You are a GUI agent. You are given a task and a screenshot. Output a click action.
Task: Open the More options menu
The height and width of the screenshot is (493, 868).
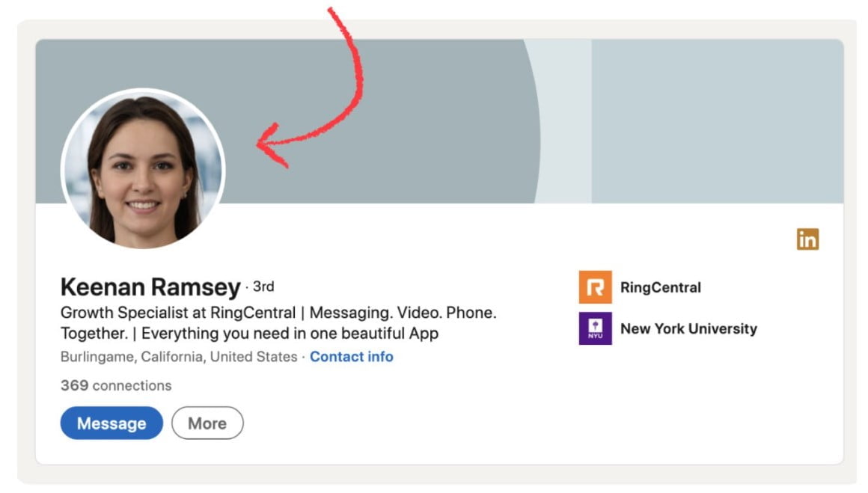click(207, 423)
